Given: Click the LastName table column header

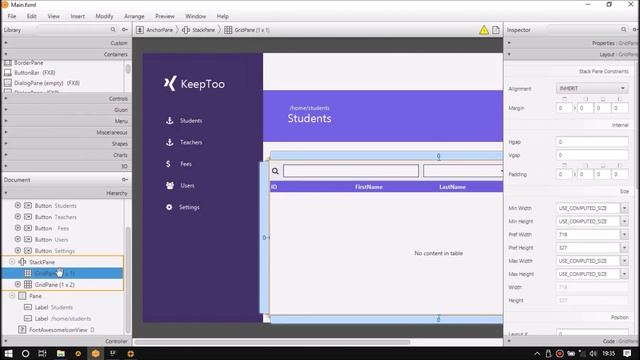Looking at the screenshot, I should click(x=452, y=187).
